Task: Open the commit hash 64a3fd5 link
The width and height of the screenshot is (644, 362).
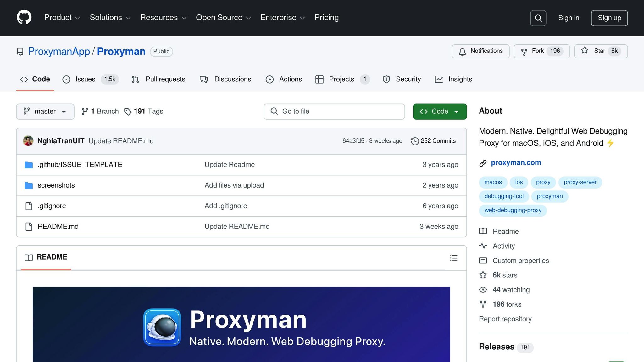Action: tap(353, 141)
